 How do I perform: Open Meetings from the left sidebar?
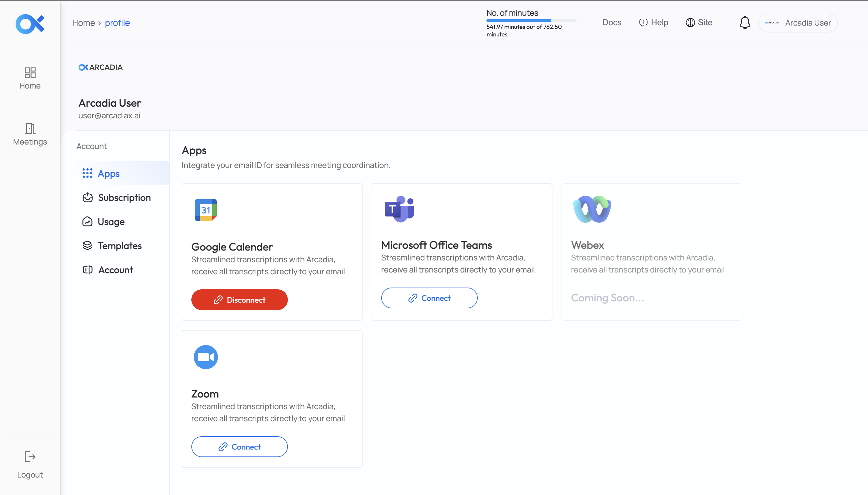(30, 134)
